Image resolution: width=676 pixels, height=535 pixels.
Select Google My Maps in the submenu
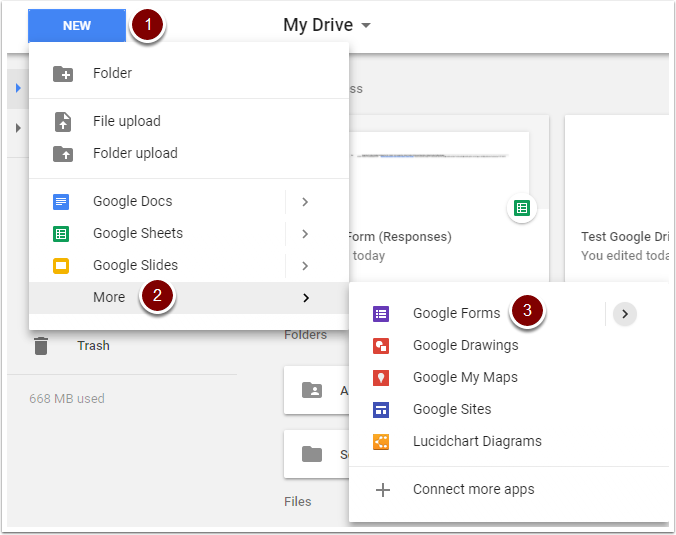[465, 377]
